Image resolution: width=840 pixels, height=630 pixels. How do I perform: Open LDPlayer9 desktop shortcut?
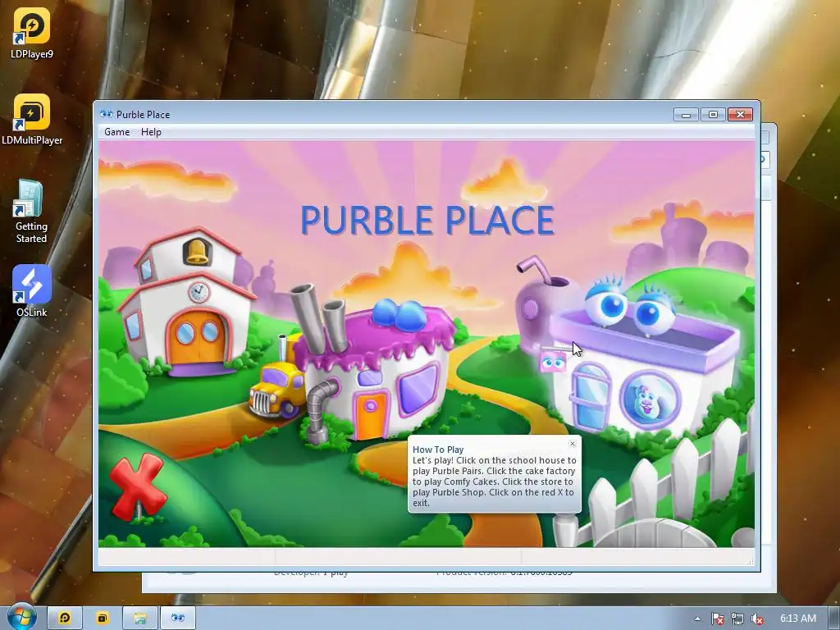32,33
